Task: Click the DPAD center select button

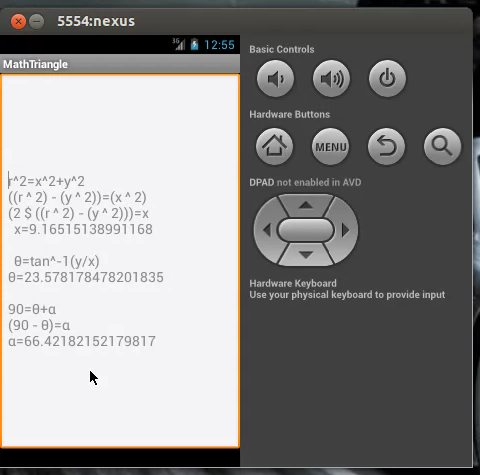Action: click(x=306, y=230)
